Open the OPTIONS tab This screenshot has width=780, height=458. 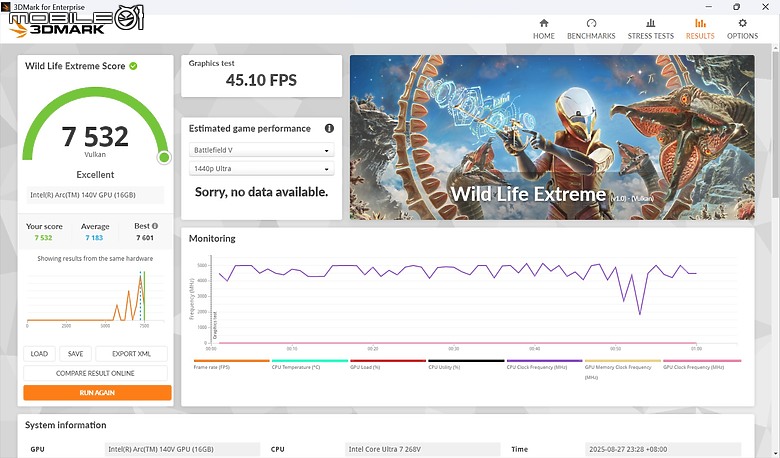point(742,29)
